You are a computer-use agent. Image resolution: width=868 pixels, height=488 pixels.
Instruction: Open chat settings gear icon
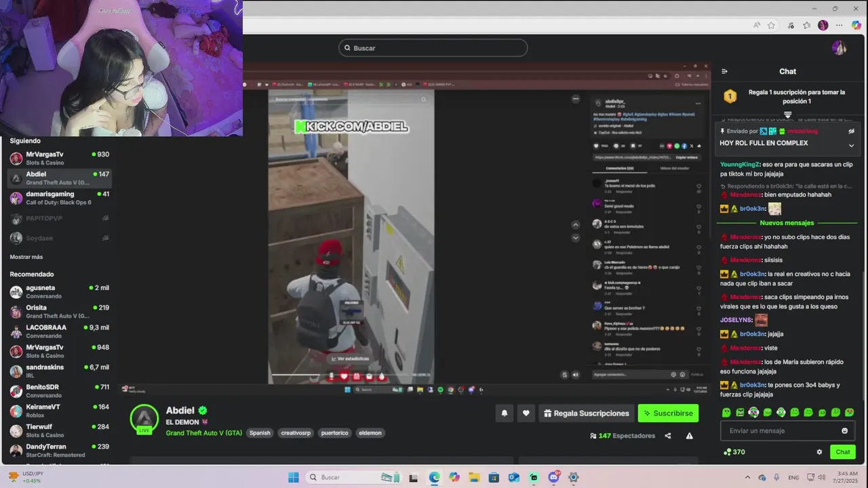[x=819, y=452]
